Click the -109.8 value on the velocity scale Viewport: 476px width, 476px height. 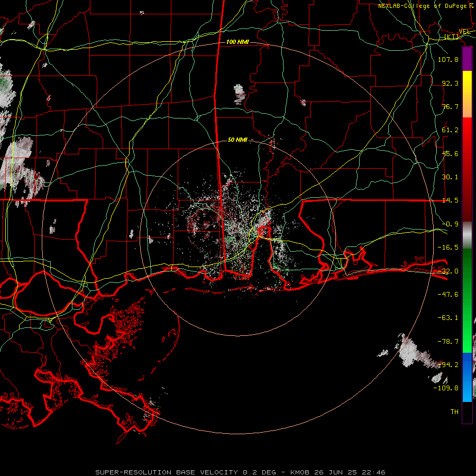[x=446, y=388]
